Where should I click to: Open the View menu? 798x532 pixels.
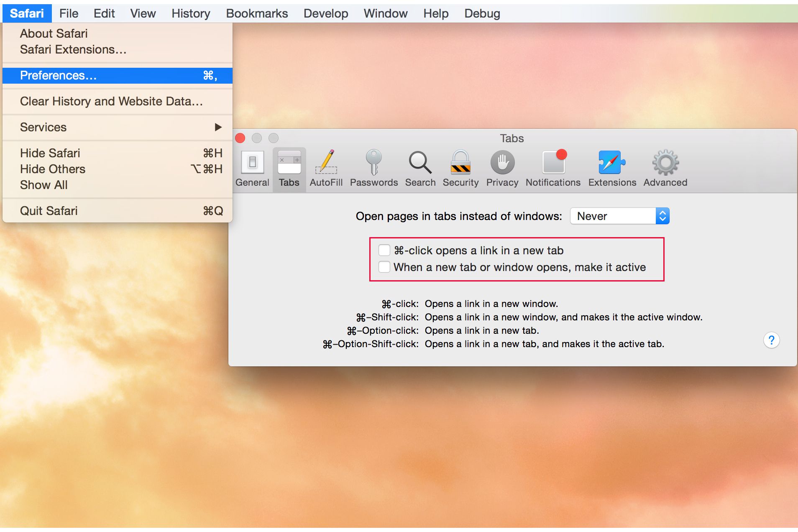click(x=143, y=13)
